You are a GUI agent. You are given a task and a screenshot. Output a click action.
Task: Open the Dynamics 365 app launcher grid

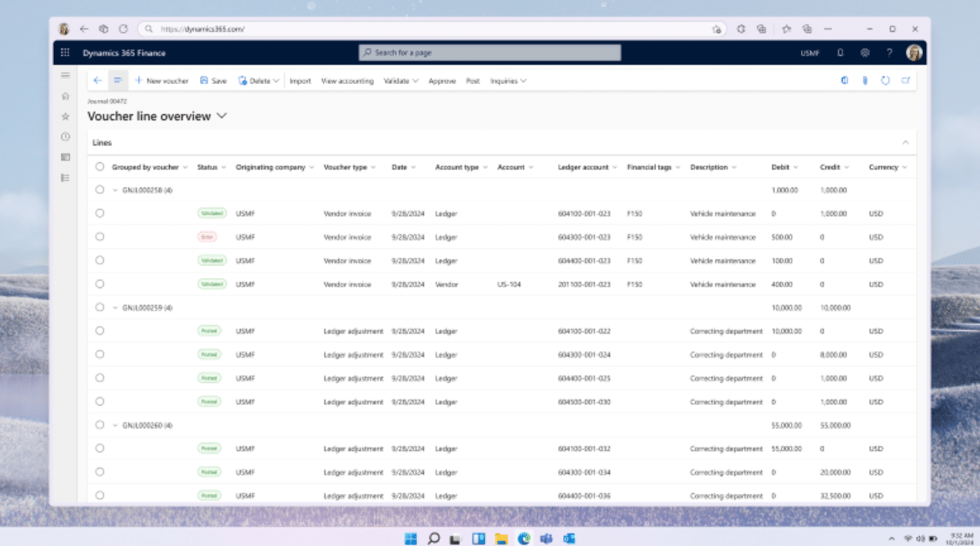click(66, 53)
